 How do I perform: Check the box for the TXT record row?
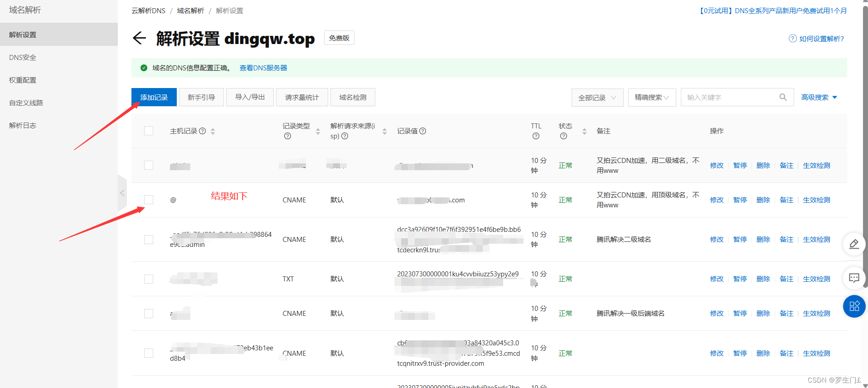[x=149, y=279]
